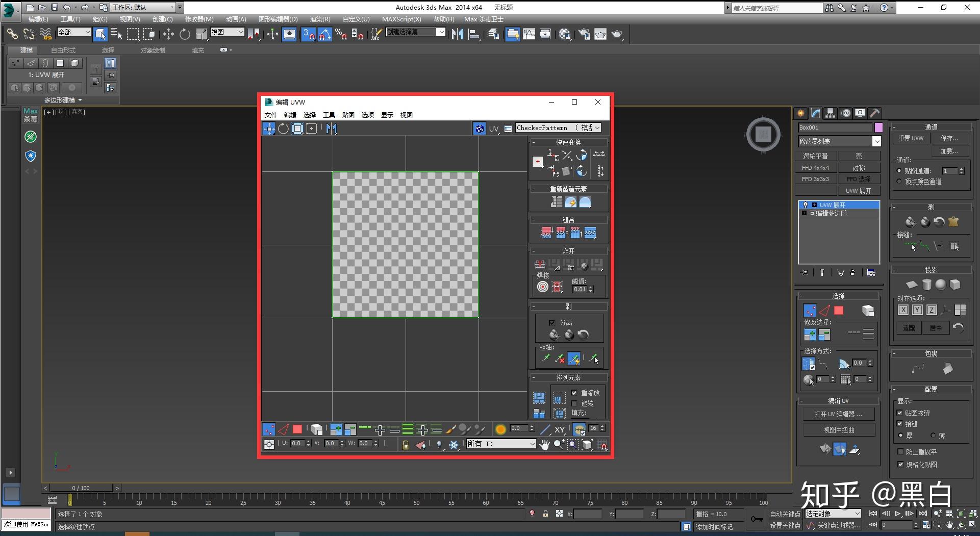The width and height of the screenshot is (980, 536).
Task: Click the 打开 UV 编辑器 button
Action: 838,414
